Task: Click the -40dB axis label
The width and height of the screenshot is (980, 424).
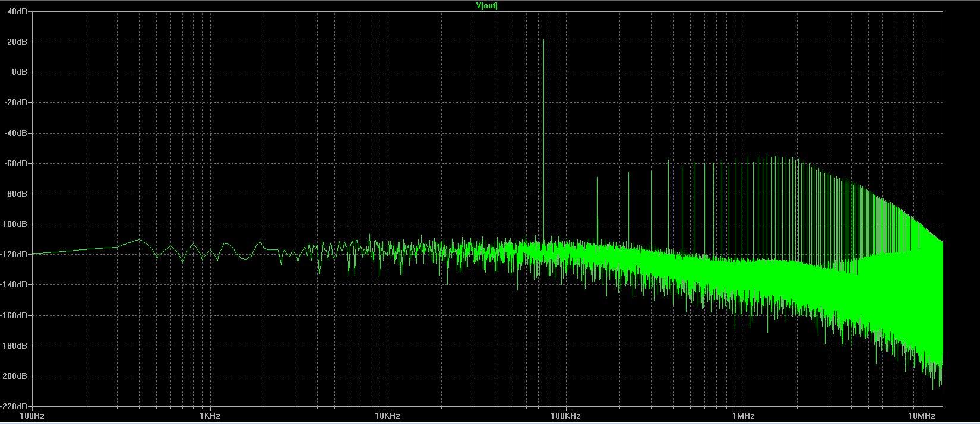Action: [17, 133]
